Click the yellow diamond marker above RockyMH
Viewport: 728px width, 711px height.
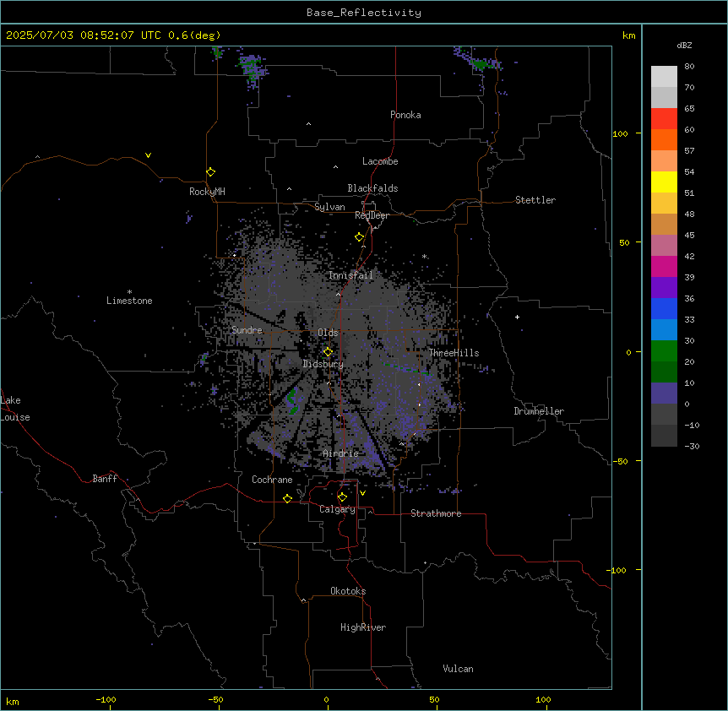pyautogui.click(x=211, y=172)
